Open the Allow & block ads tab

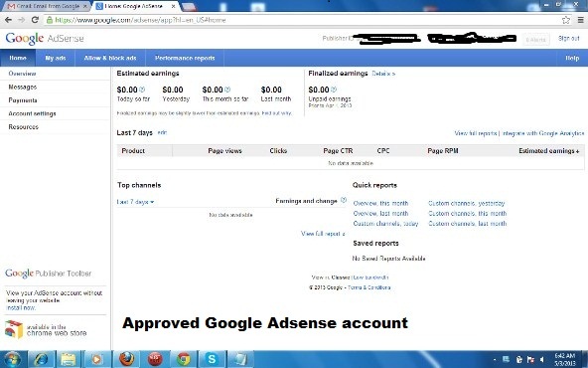click(110, 58)
